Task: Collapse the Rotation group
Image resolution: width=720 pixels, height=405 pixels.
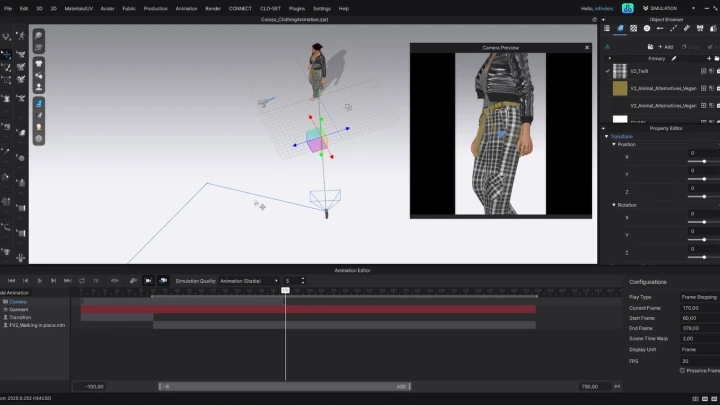Action: (614, 205)
